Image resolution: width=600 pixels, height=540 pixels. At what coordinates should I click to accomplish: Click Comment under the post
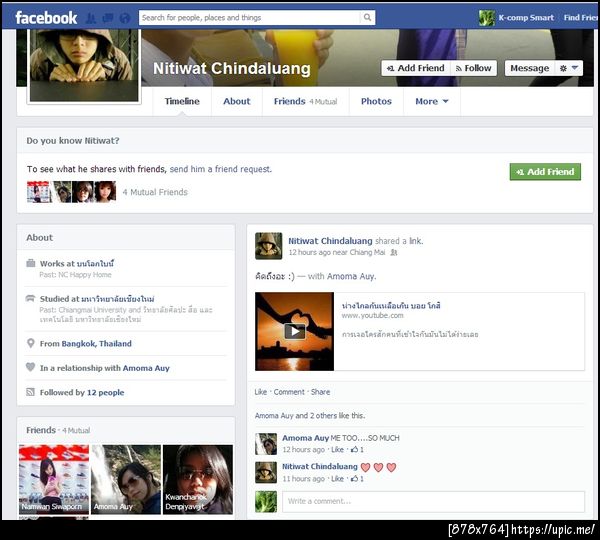pos(289,392)
